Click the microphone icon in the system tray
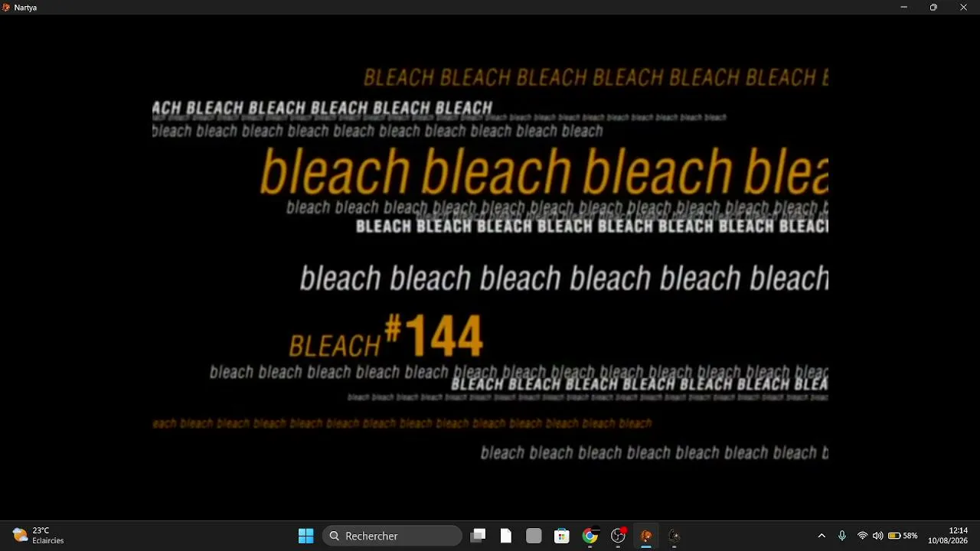 842,536
